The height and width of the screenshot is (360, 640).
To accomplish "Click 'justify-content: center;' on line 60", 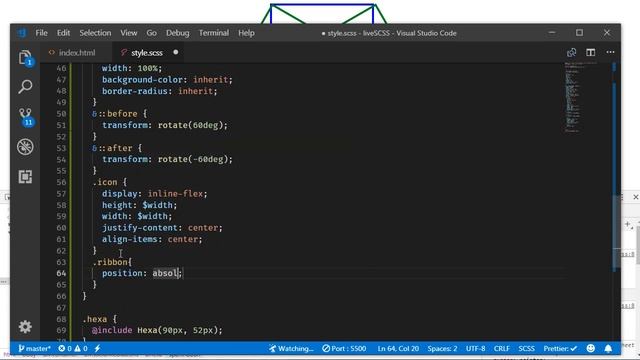I will (x=162, y=228).
